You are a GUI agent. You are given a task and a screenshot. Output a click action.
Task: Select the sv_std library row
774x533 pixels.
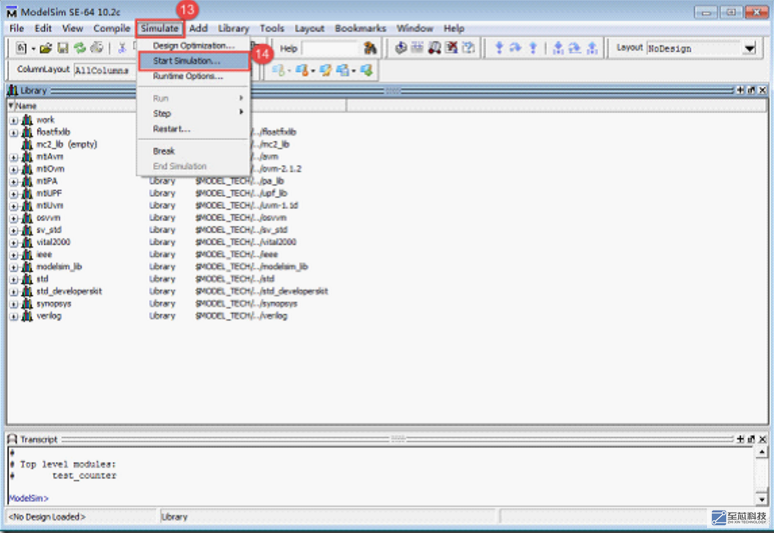[x=49, y=229]
